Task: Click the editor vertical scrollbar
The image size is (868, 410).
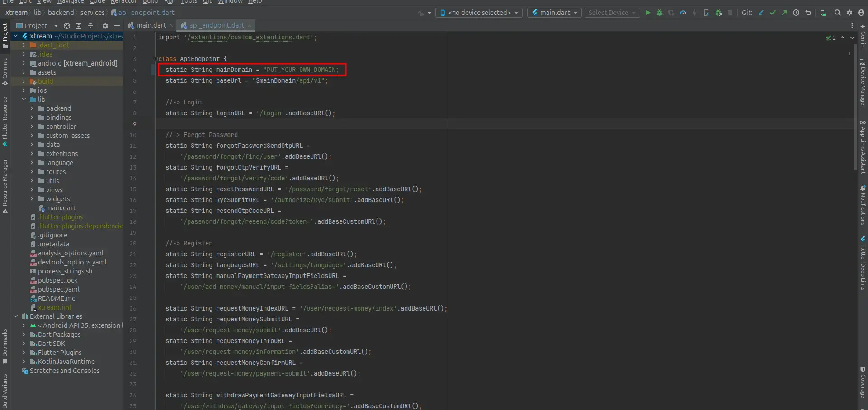Action: pyautogui.click(x=855, y=107)
